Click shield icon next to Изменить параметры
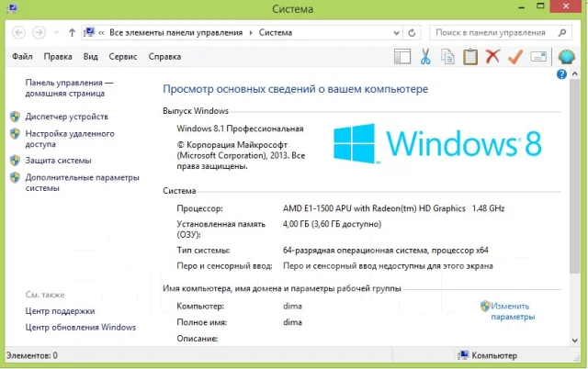This screenshot has width=588, height=369. [485, 306]
